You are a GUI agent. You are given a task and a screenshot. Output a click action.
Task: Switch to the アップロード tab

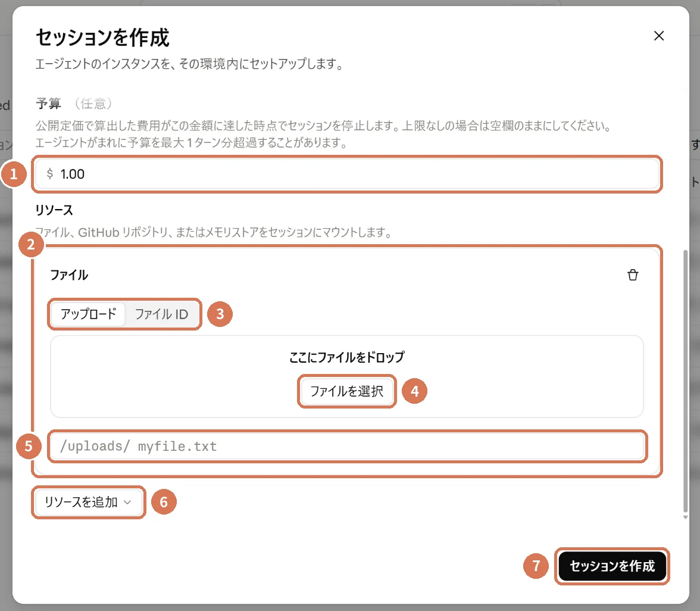click(88, 314)
